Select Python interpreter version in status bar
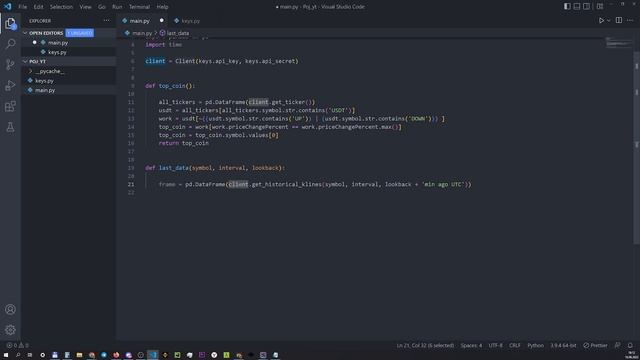640x360 pixels. tap(563, 345)
